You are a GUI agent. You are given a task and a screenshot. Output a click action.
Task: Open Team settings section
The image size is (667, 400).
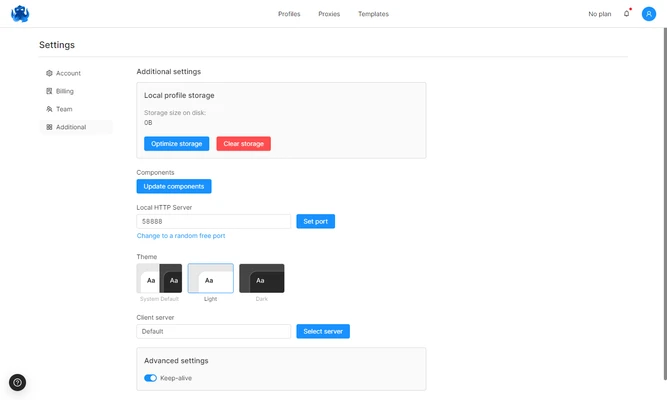pyautogui.click(x=76, y=109)
